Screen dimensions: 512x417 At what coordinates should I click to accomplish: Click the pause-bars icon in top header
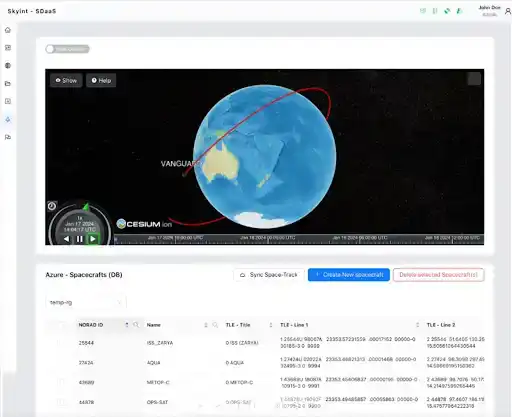(435, 11)
